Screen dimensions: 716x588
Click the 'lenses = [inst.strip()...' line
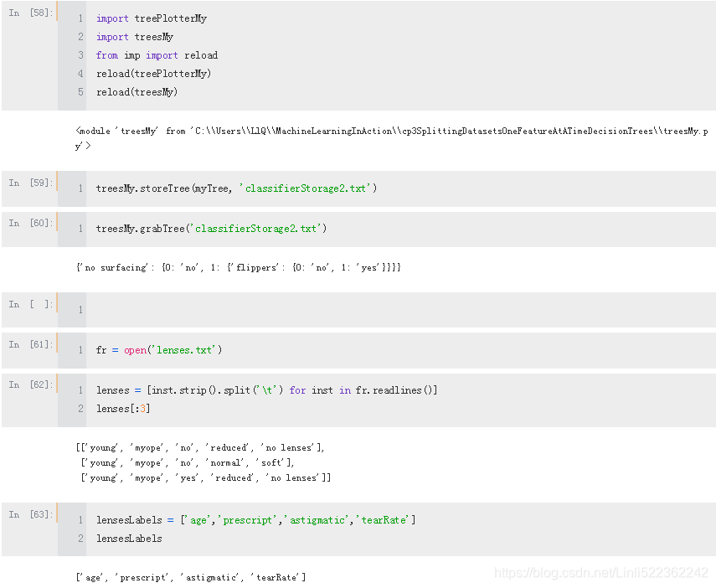[266, 390]
